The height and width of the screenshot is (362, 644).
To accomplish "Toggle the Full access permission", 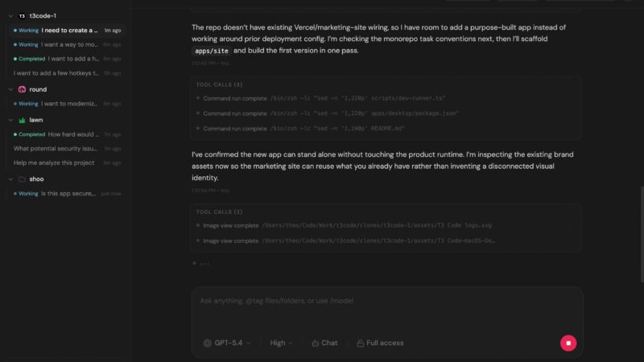I will pos(380,343).
